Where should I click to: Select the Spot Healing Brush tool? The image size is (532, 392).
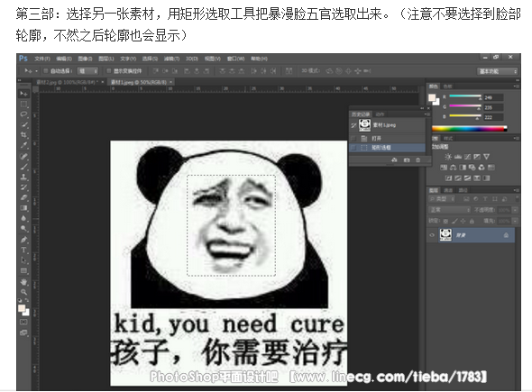point(23,156)
